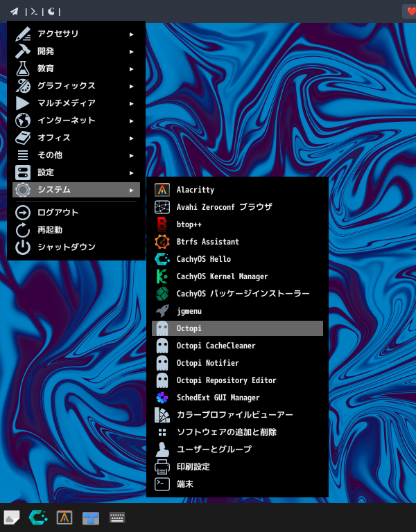Click the color profile viewer fan icon

click(162, 415)
